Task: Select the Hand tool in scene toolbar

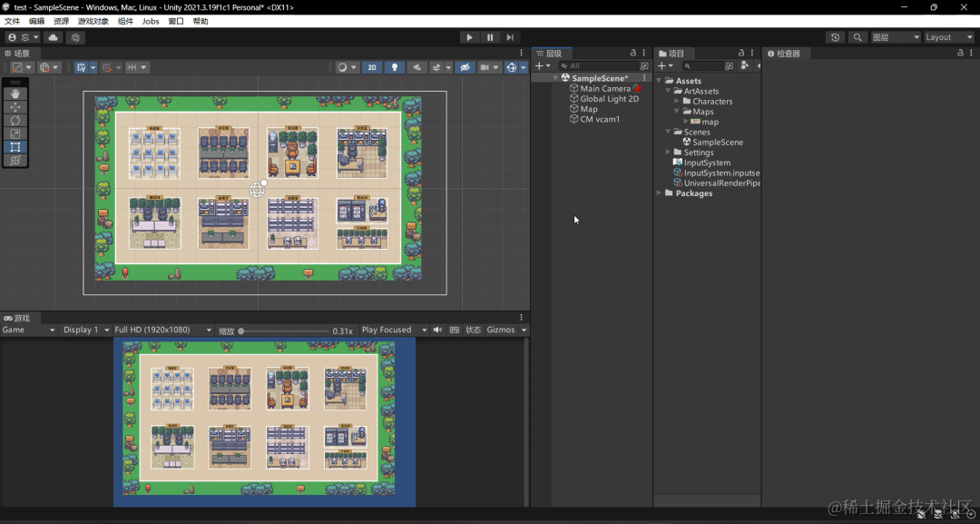Action: point(15,94)
